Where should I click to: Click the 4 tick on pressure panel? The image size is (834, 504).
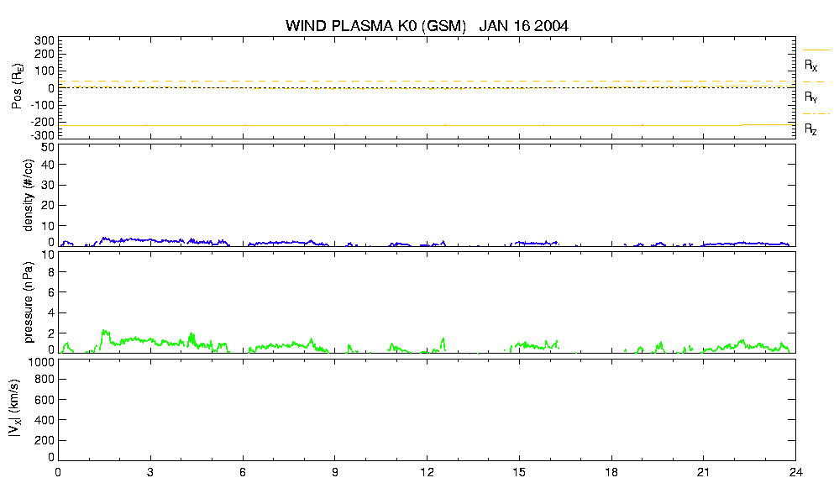click(x=51, y=312)
